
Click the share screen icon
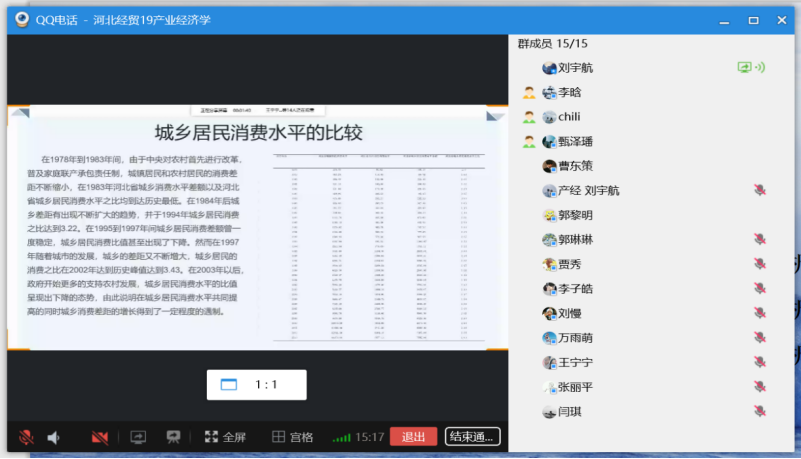click(137, 437)
